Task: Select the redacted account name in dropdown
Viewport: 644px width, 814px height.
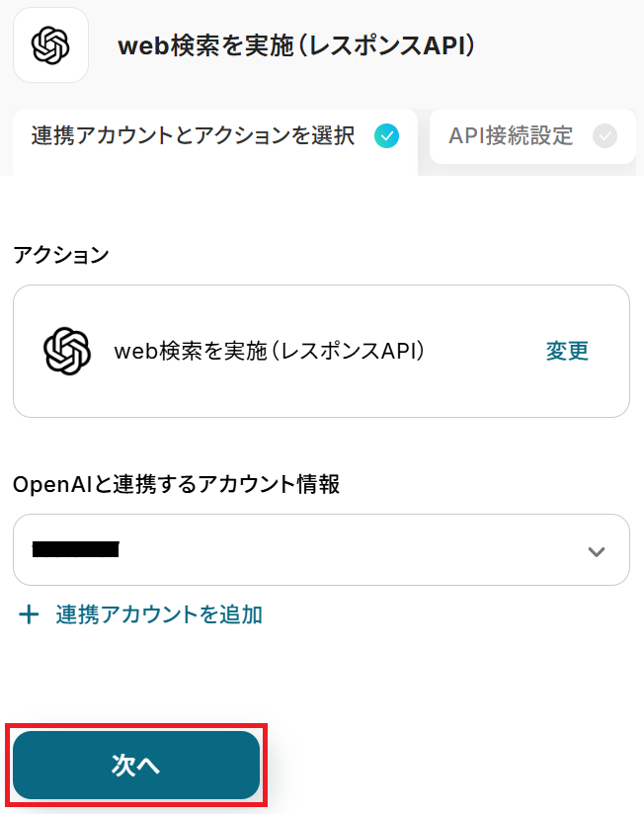Action: click(75, 550)
